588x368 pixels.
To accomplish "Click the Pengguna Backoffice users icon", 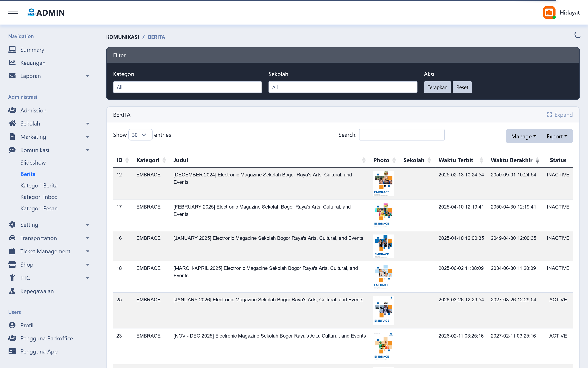I will [12, 338].
